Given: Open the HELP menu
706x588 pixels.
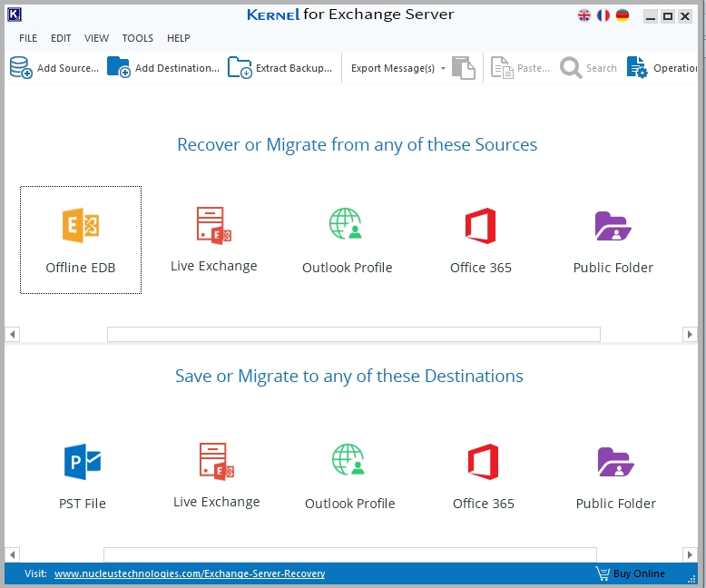Looking at the screenshot, I should click(x=178, y=38).
